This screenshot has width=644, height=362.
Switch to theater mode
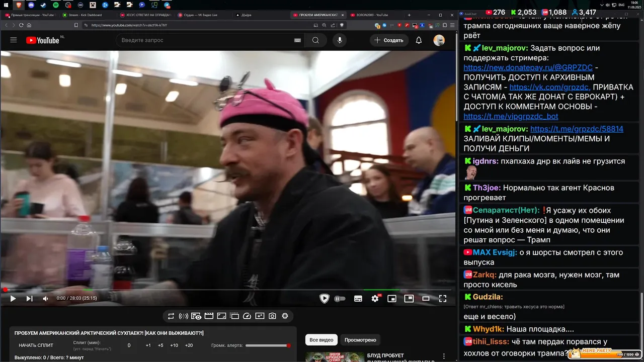[426, 299]
